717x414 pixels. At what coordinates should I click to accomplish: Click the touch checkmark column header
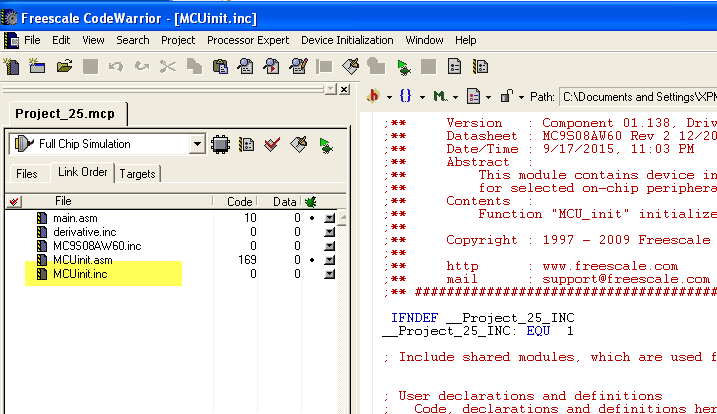pyautogui.click(x=14, y=201)
